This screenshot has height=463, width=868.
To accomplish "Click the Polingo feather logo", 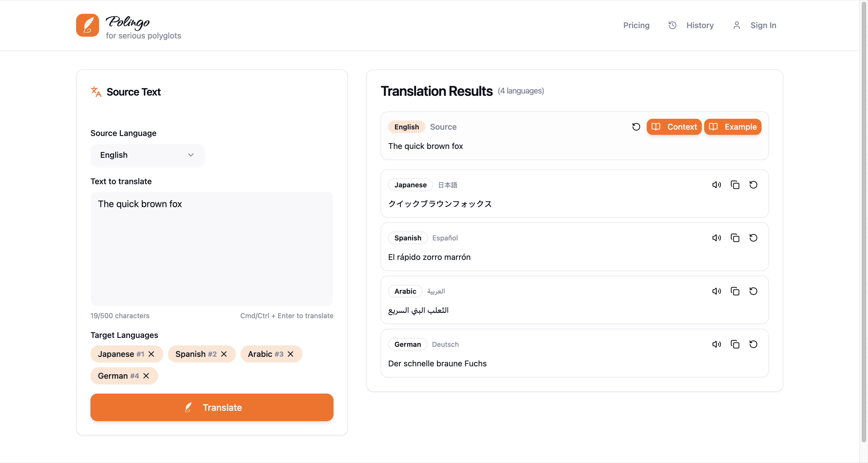I will (87, 25).
